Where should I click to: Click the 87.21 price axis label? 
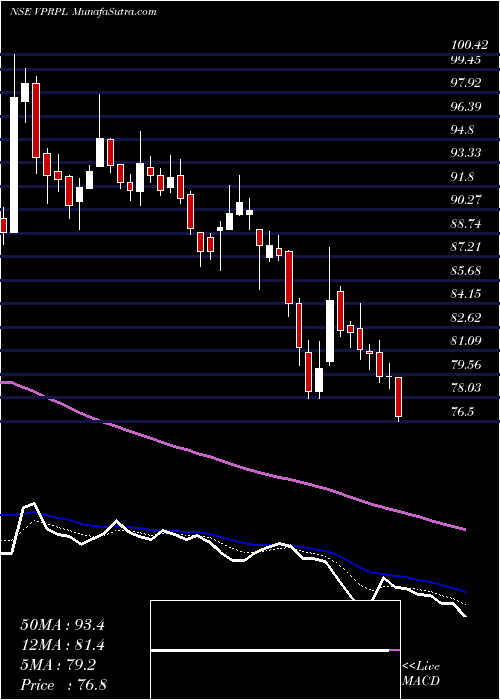(465, 247)
